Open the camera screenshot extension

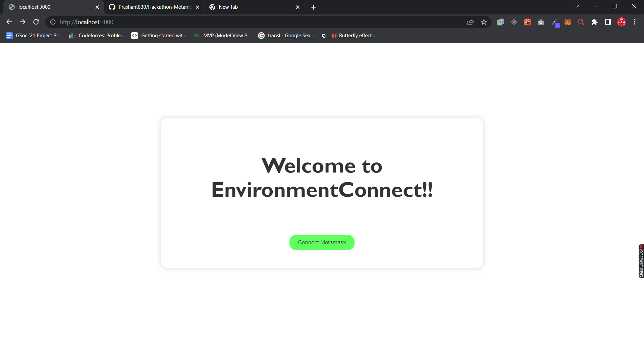pyautogui.click(x=541, y=22)
